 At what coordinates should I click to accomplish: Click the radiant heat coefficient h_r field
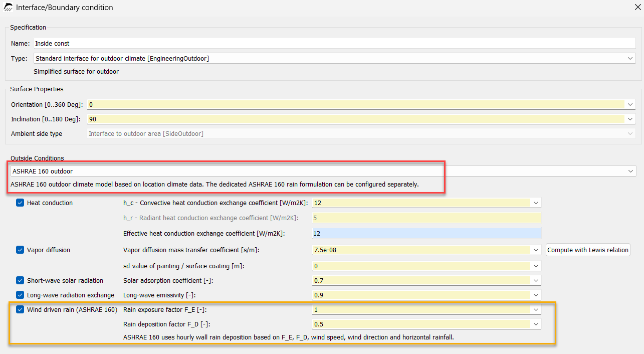click(x=426, y=218)
